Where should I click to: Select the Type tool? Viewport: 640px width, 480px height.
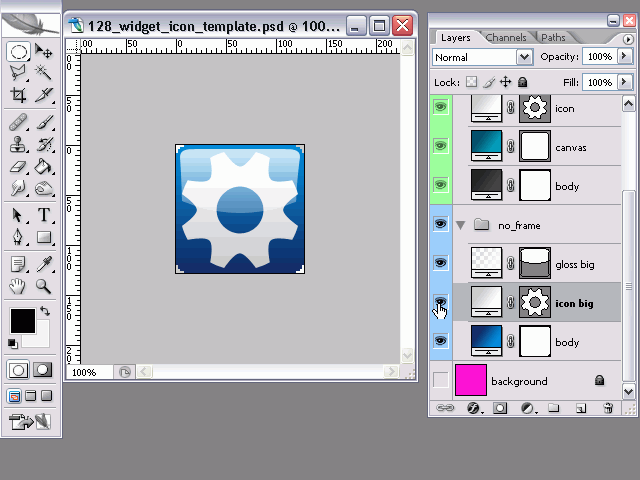pyautogui.click(x=43, y=215)
